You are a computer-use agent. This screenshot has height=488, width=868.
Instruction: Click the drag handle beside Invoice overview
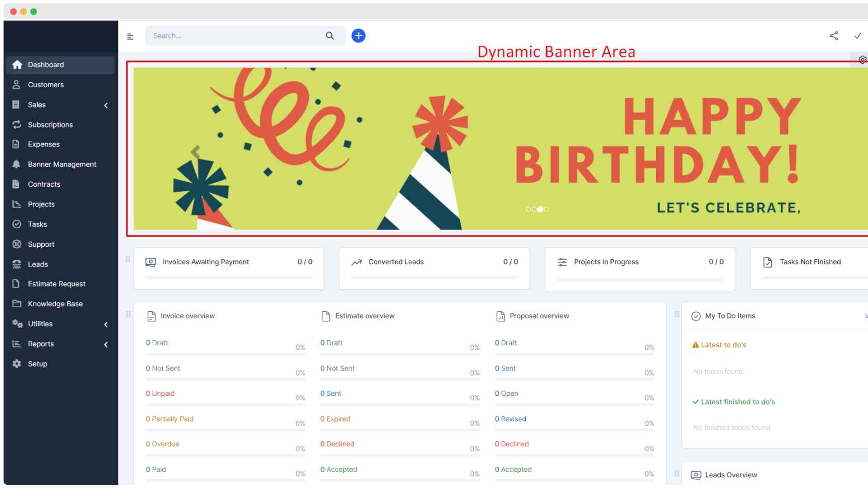[x=128, y=314]
